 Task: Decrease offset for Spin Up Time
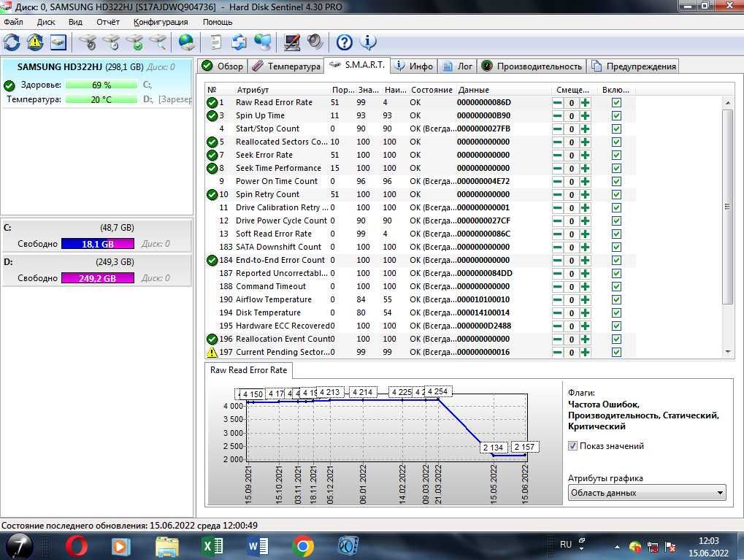tap(558, 116)
